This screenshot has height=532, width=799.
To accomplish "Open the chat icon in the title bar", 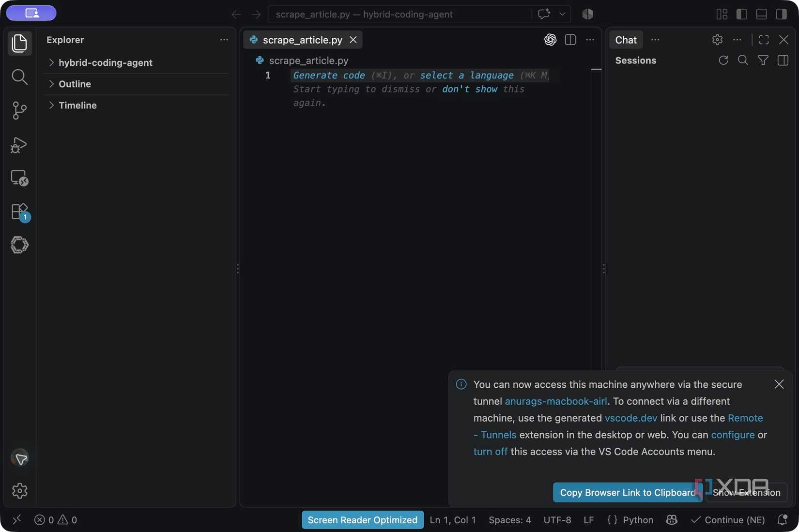I will [544, 14].
